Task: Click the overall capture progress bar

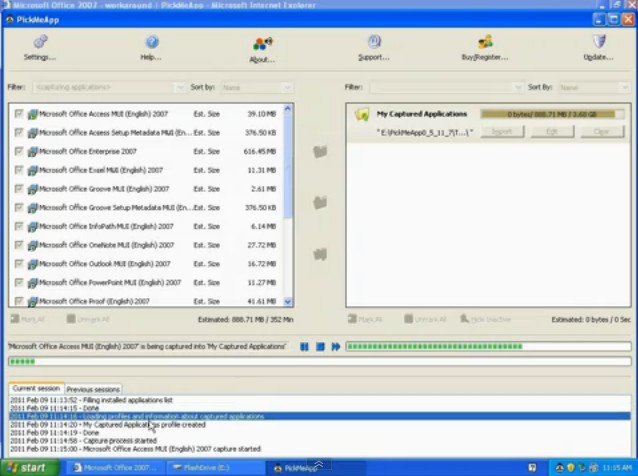Action: point(320,361)
